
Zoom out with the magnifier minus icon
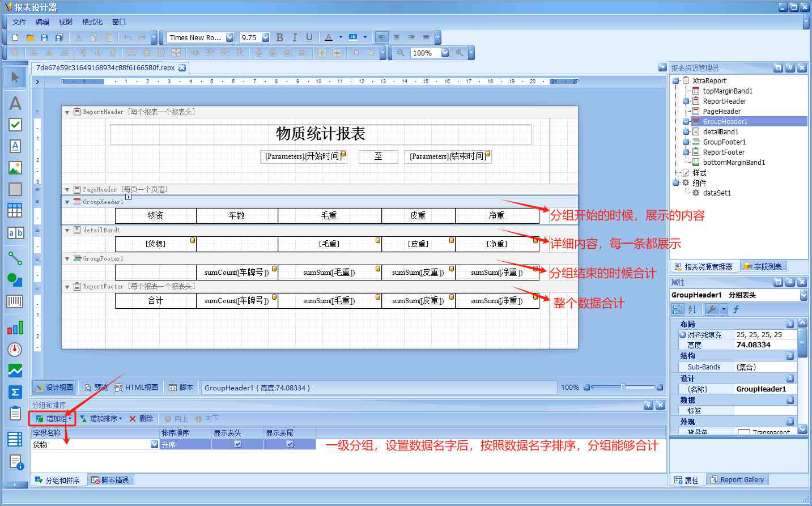pos(401,53)
